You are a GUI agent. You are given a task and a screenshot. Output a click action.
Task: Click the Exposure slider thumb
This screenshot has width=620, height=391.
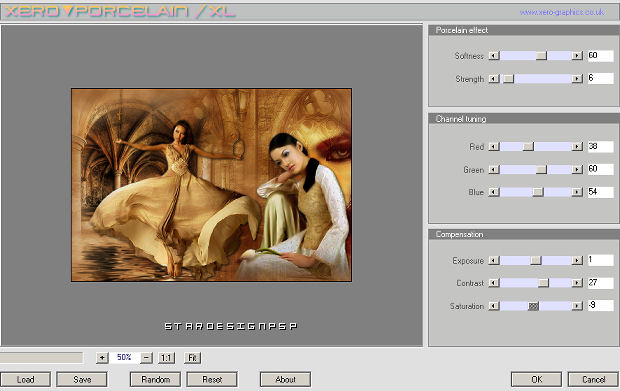(536, 260)
